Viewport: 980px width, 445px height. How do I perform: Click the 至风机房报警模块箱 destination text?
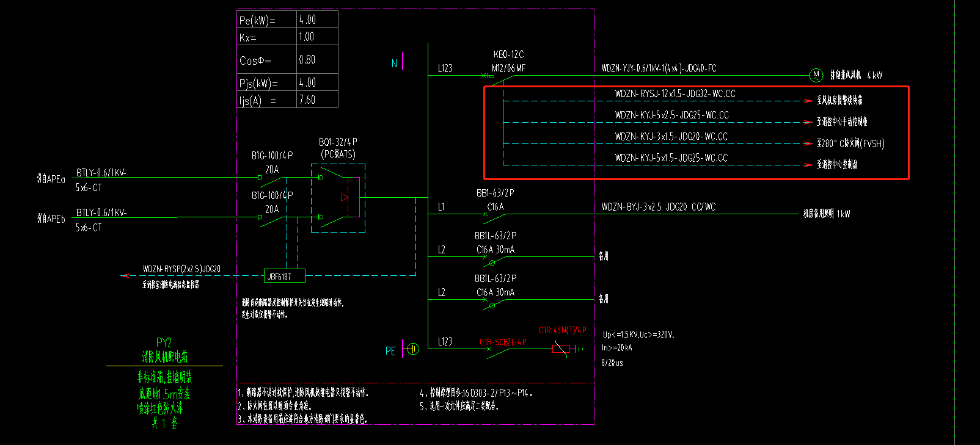[x=839, y=100]
